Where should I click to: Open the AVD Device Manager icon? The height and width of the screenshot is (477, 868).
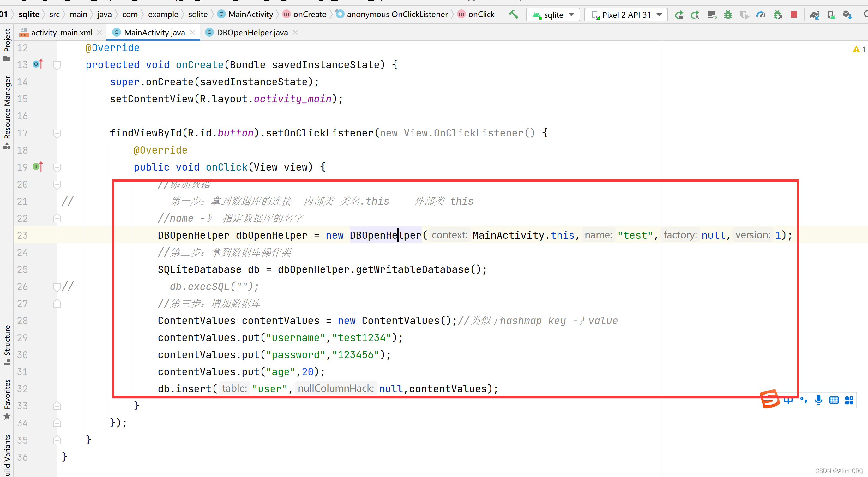tap(831, 15)
